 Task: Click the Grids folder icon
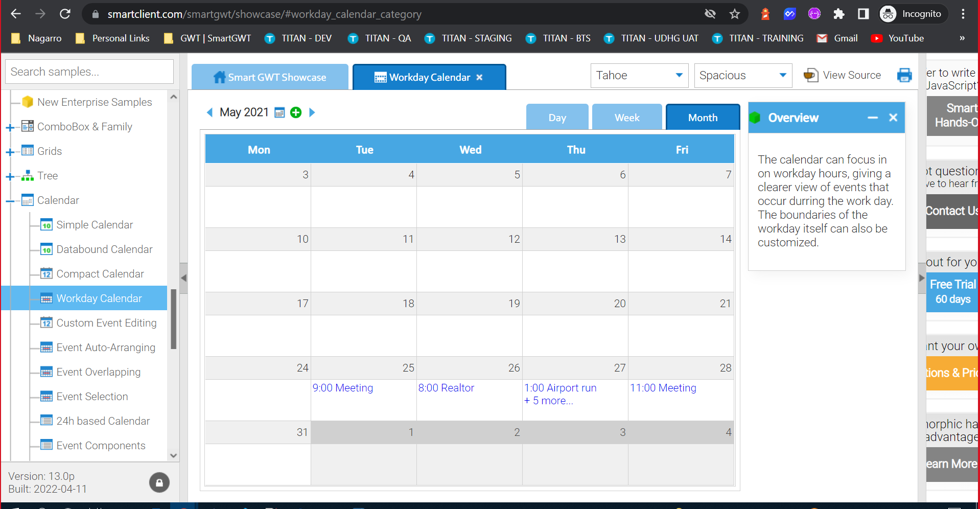28,151
